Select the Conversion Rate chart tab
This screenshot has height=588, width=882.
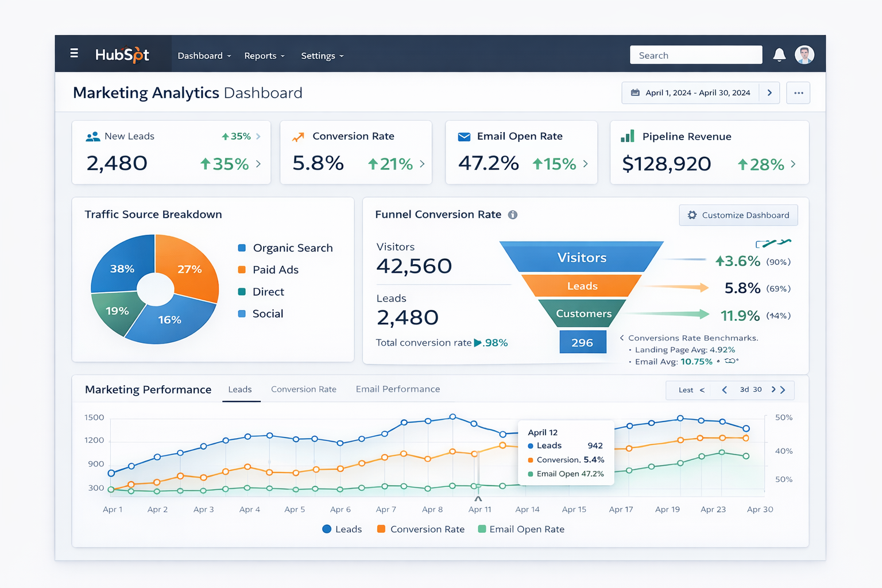303,389
